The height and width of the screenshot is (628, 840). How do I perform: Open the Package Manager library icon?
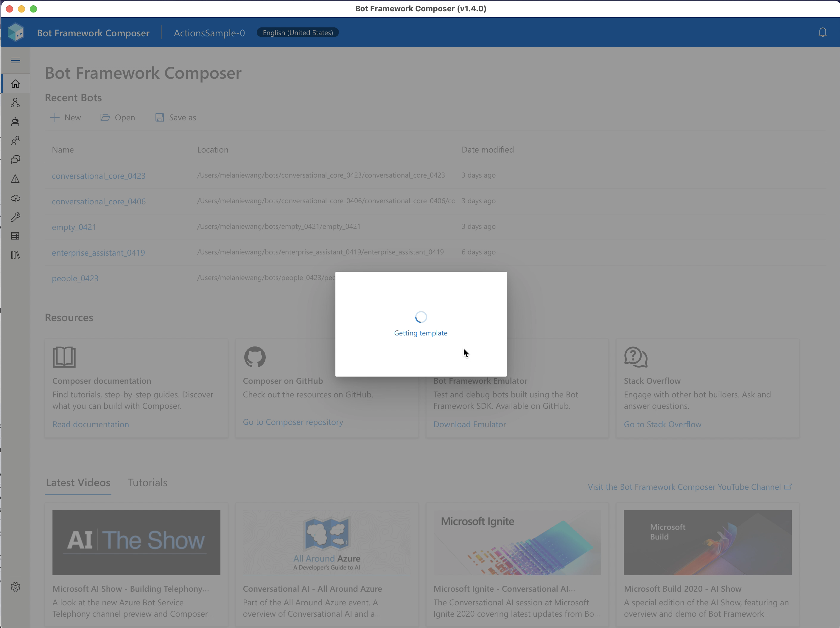coord(15,255)
